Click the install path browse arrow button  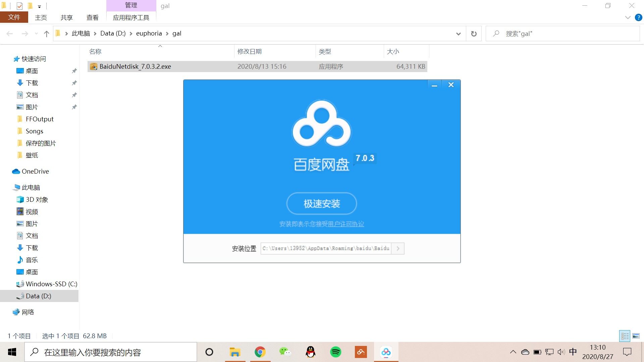tap(398, 248)
